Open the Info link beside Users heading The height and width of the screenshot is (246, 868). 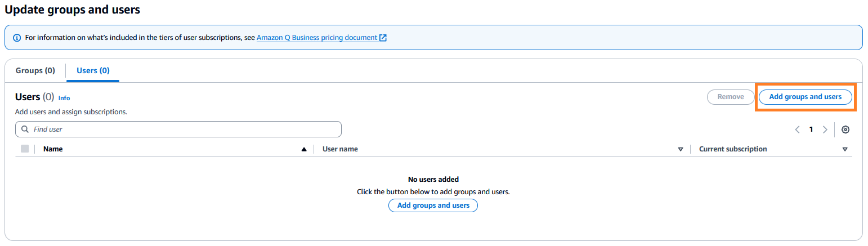(64, 98)
